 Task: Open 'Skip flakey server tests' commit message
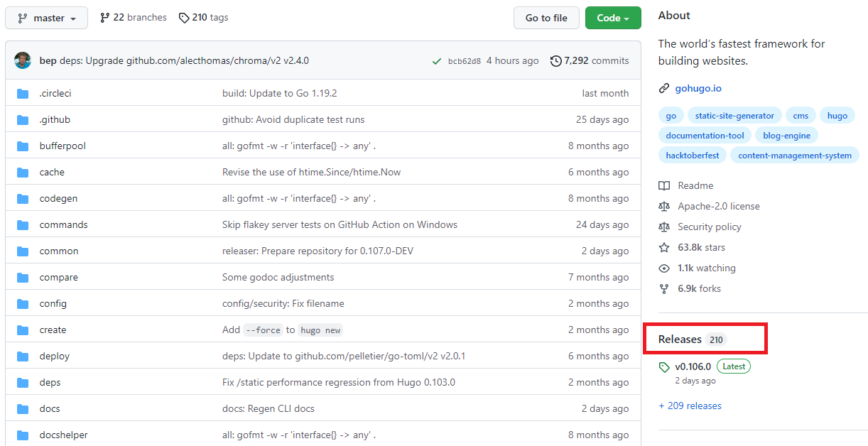click(x=340, y=224)
